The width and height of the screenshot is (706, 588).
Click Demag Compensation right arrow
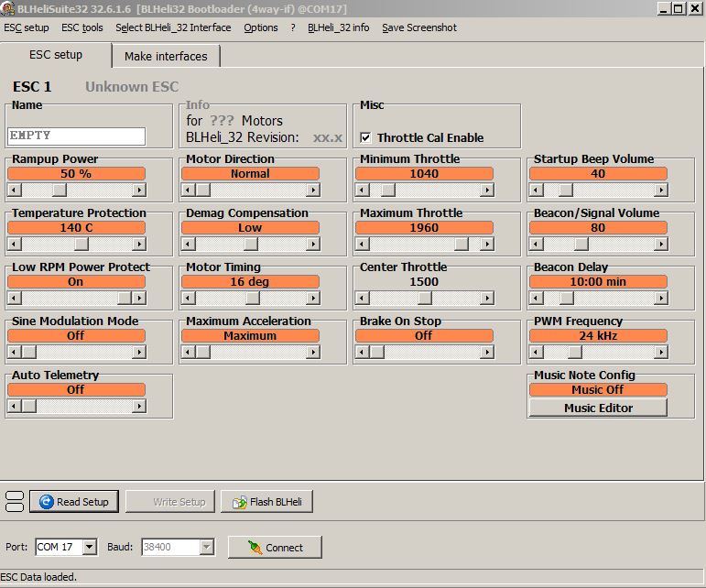pyautogui.click(x=313, y=244)
